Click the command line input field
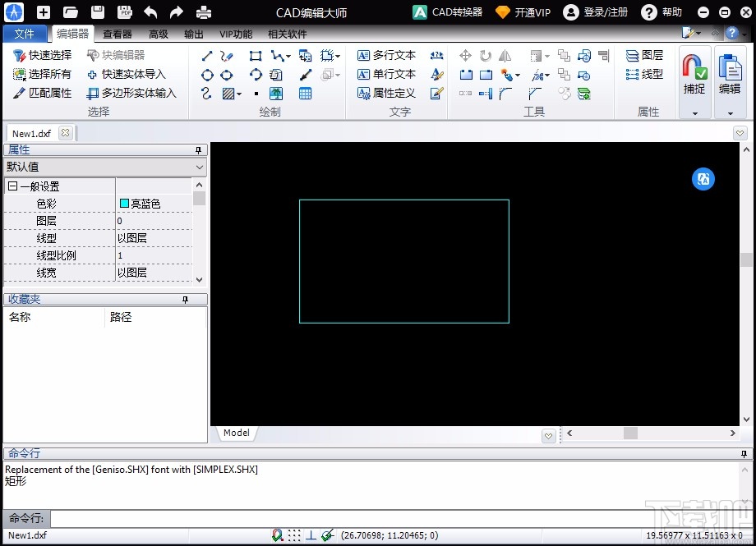Screen dimensions: 756x546 [x=394, y=518]
